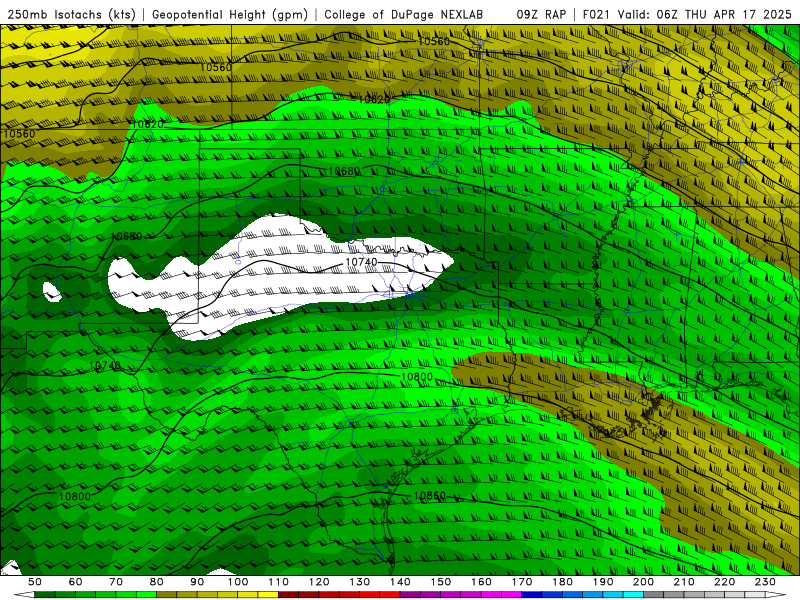Click 'Valid: 06Z THU APR 17 2025' text
The image size is (800, 600).
[x=705, y=15]
